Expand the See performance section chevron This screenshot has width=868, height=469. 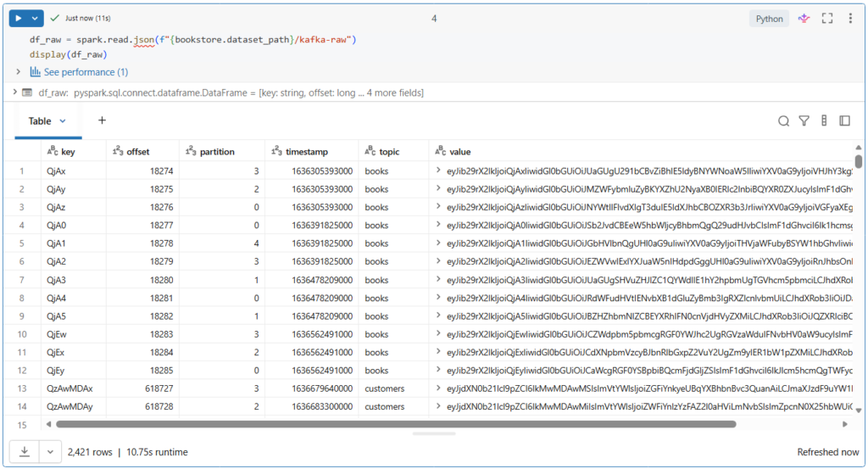point(18,72)
